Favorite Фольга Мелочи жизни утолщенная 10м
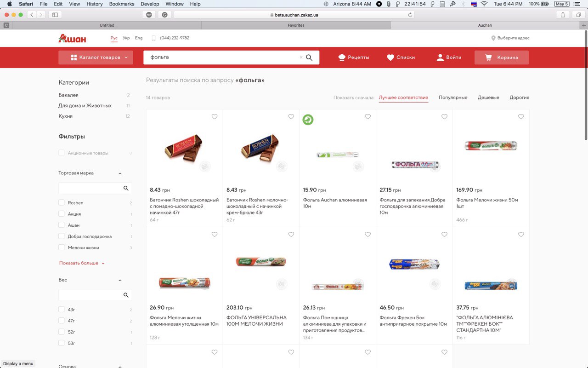This screenshot has height=368, width=588. [215, 235]
